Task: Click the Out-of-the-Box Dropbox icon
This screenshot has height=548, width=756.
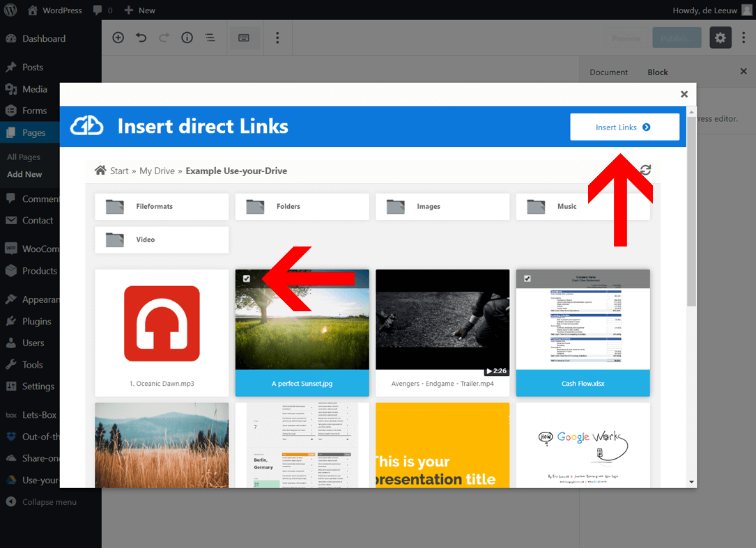Action: (10, 437)
